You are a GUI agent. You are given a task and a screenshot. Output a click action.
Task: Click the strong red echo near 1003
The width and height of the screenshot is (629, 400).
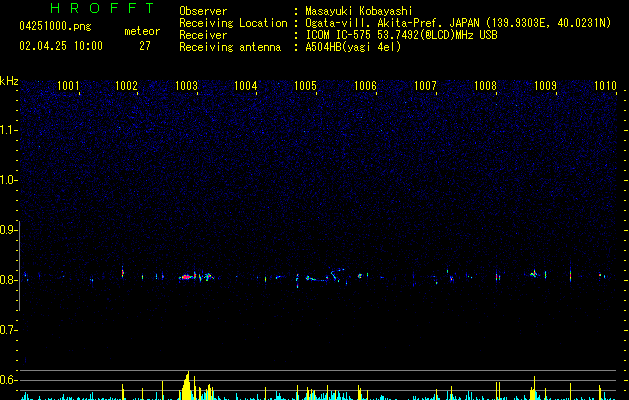(x=186, y=277)
